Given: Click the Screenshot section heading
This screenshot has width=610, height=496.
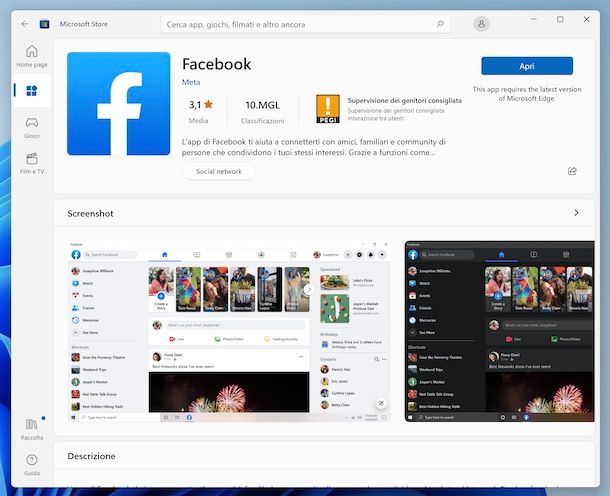Looking at the screenshot, I should point(90,214).
